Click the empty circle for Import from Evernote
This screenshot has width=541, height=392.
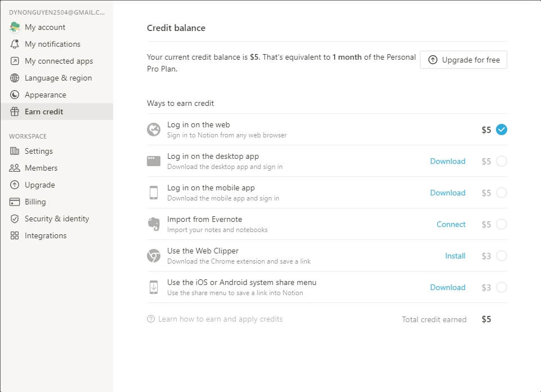click(502, 224)
